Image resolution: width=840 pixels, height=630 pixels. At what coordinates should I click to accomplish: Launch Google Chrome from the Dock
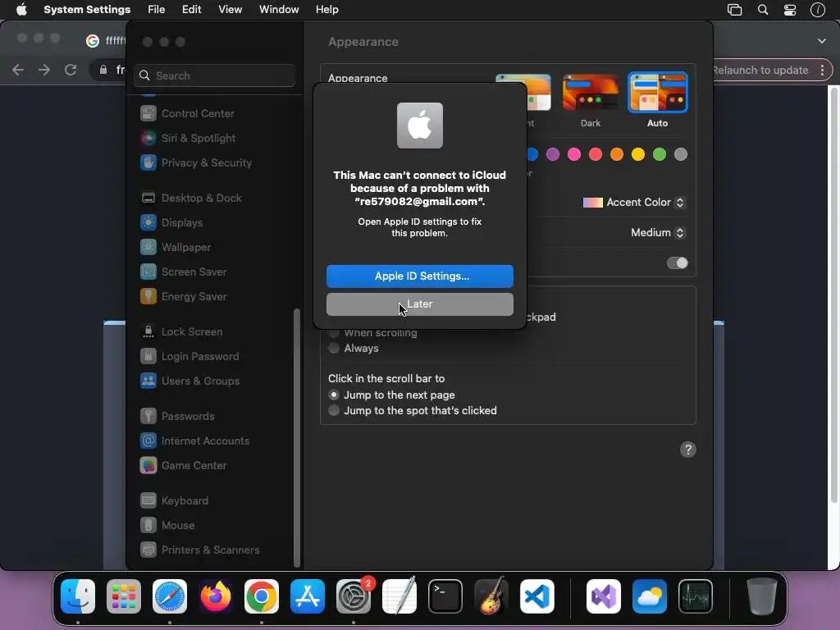click(x=262, y=596)
